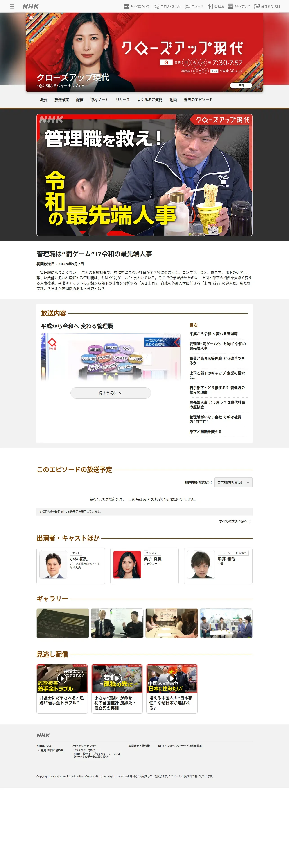
Task: Open 番組表 header link
Action: point(216,6)
